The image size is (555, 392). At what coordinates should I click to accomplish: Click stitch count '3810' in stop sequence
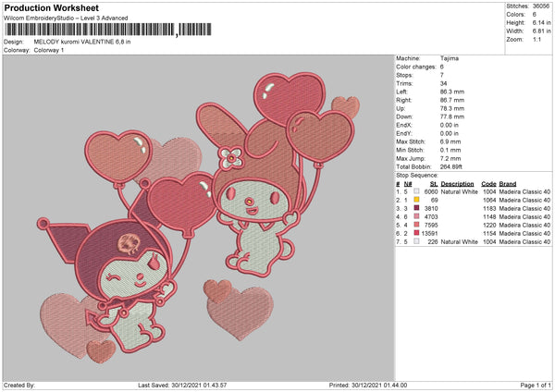click(x=431, y=208)
